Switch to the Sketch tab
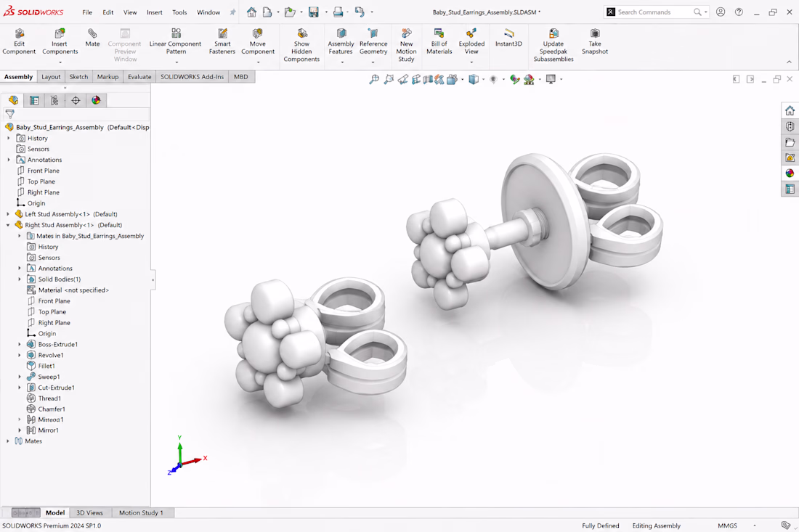Screen dimensions: 799x532 coord(78,77)
